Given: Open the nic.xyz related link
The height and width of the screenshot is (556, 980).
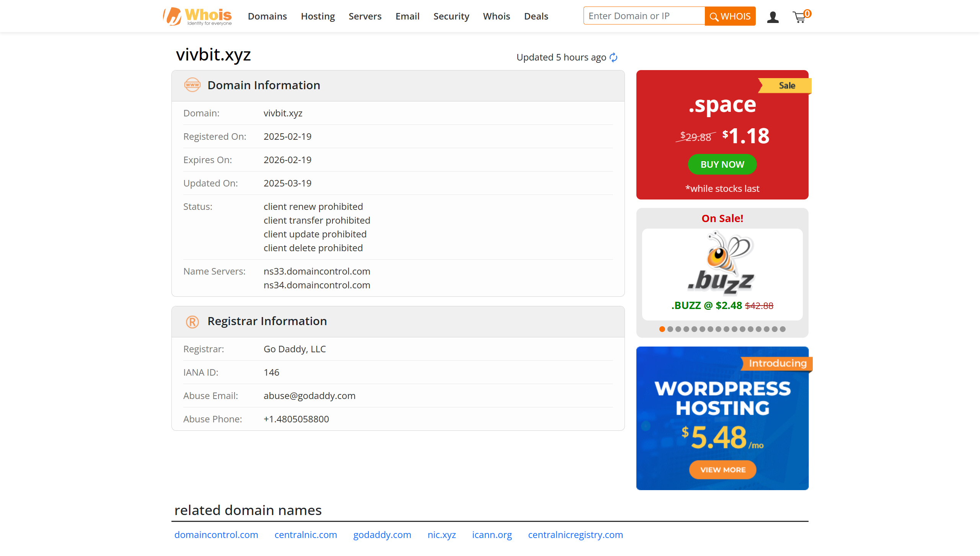Looking at the screenshot, I should pos(442,535).
